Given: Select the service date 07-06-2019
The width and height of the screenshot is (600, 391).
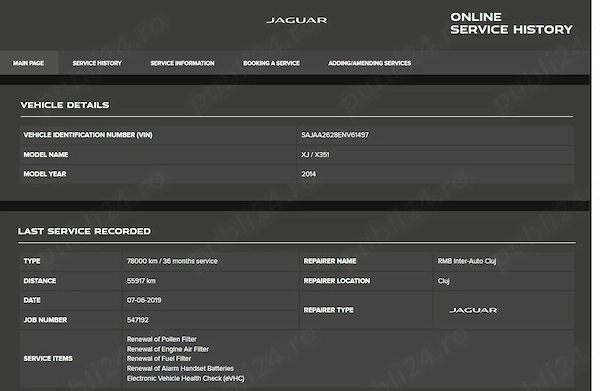Looking at the screenshot, I should point(144,300).
